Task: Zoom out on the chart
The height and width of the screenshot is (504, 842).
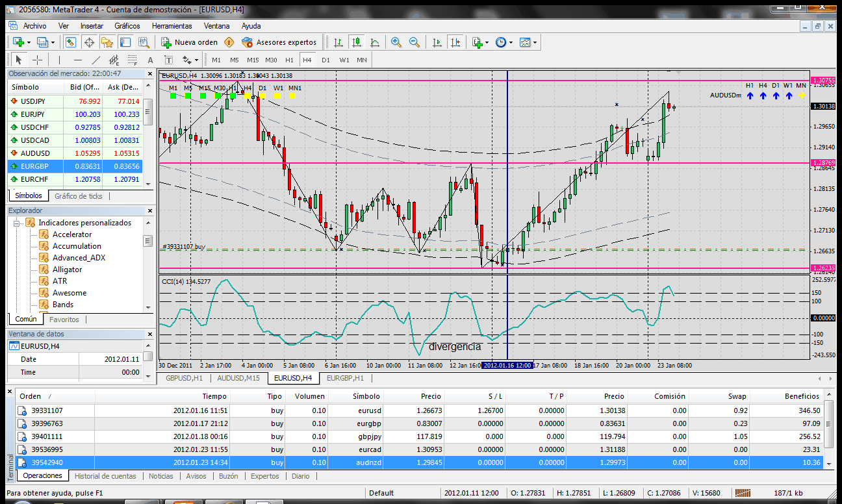Action: coord(414,42)
